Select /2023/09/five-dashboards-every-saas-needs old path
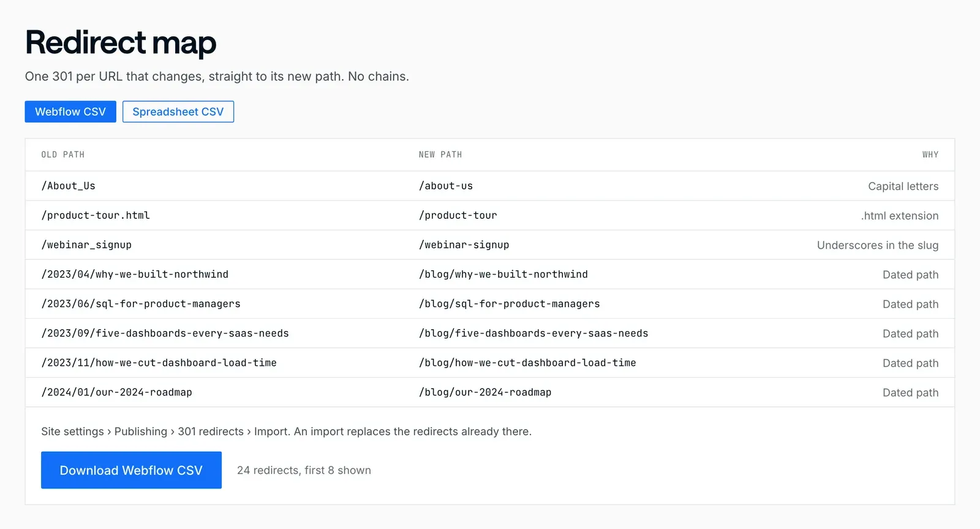 coord(165,333)
